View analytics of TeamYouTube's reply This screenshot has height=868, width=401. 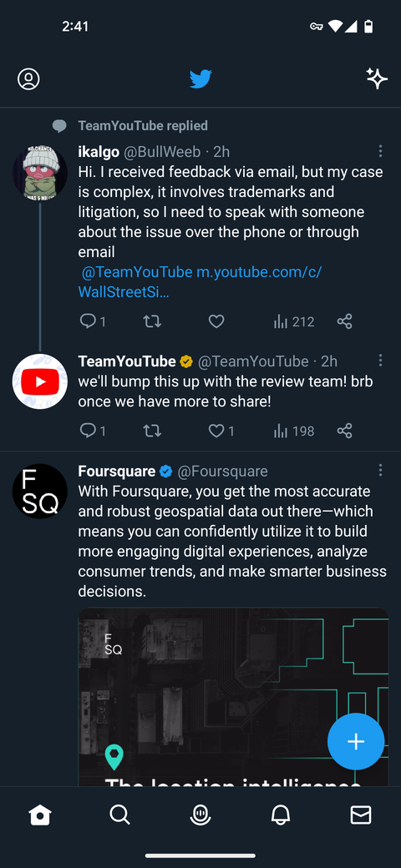(x=294, y=431)
